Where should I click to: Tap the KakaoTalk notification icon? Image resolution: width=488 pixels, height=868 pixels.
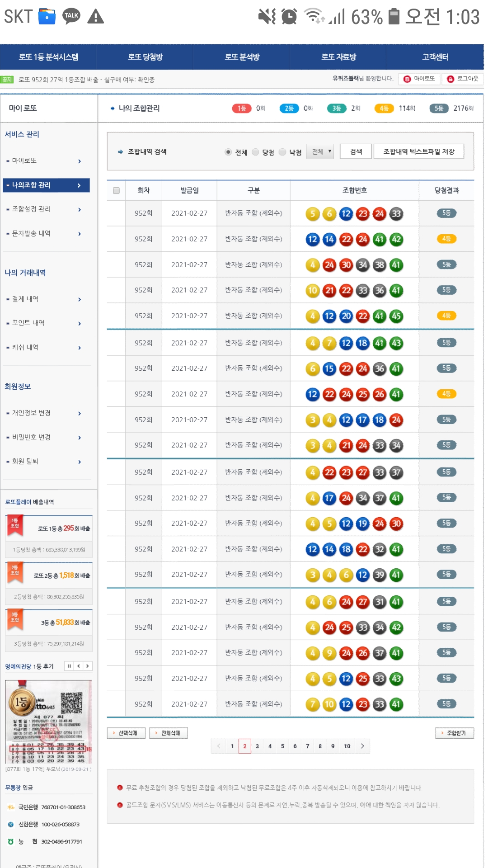point(71,16)
